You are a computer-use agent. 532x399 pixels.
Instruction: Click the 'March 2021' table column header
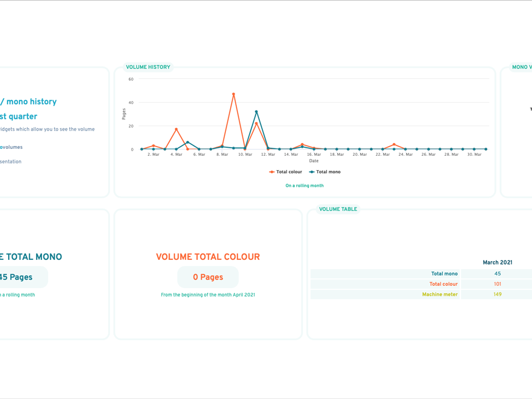click(497, 262)
